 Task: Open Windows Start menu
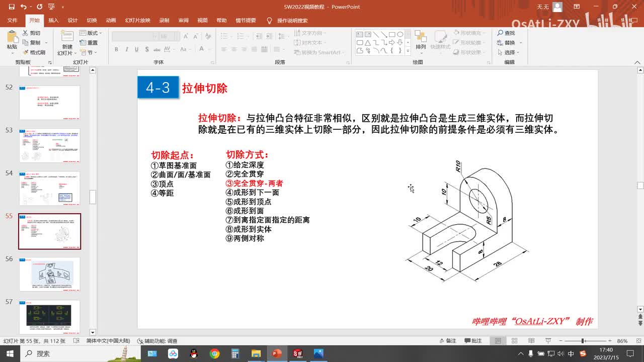click(10, 353)
